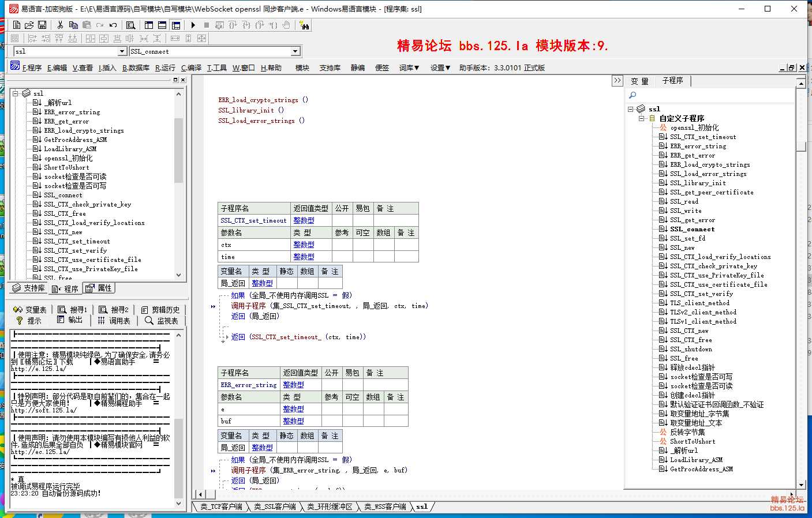Open binoculars help search icon

point(305,25)
